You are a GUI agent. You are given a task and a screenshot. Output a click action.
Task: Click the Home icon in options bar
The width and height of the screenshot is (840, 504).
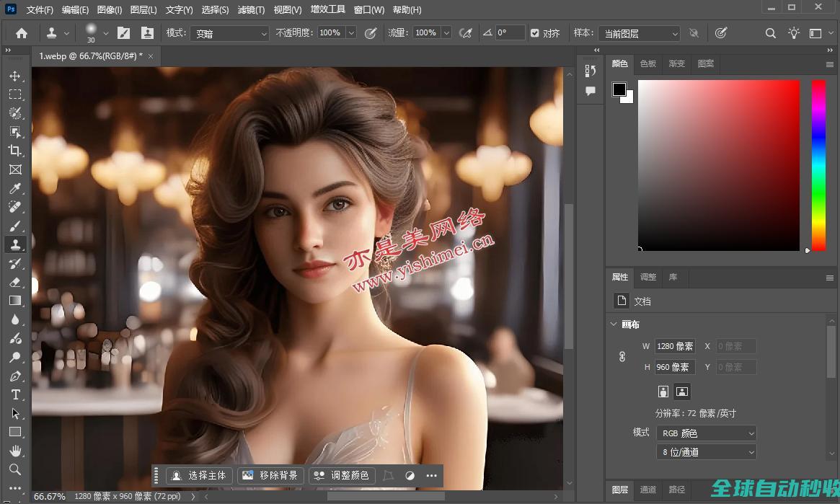coord(22,33)
